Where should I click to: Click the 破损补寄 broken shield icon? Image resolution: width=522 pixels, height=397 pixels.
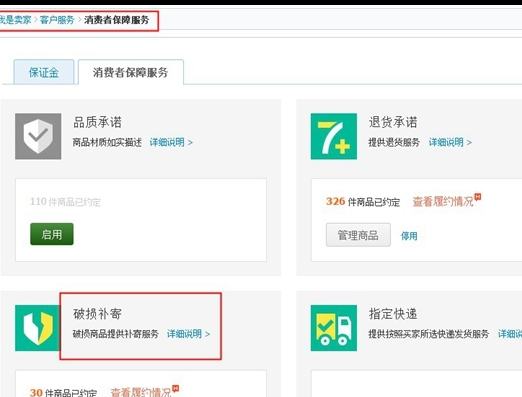37,328
